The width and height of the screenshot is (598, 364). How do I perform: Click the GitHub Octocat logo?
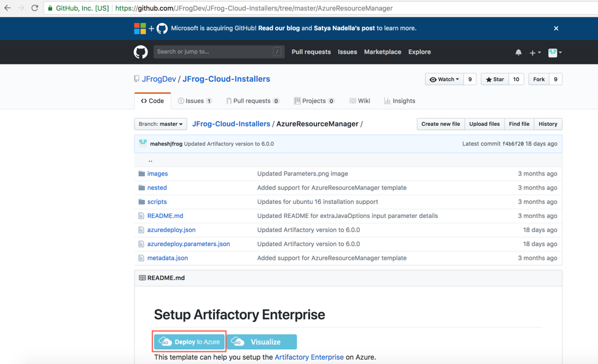[141, 52]
